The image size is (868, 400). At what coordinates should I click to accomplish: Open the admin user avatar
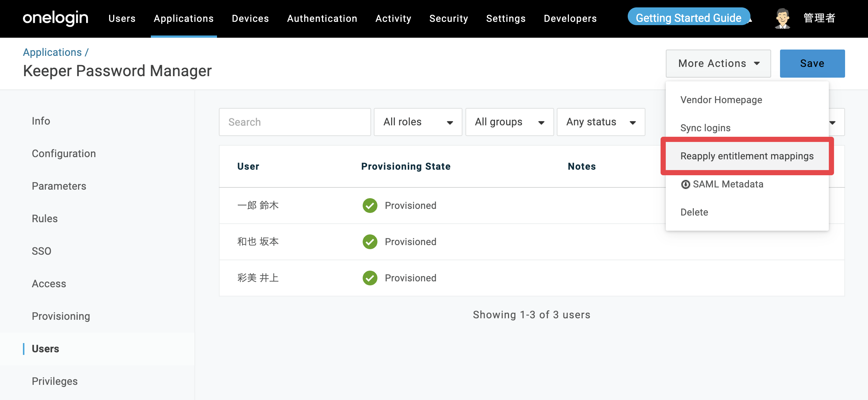[x=782, y=18]
